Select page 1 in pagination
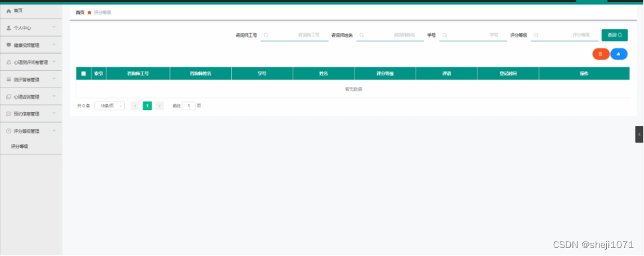 (147, 106)
